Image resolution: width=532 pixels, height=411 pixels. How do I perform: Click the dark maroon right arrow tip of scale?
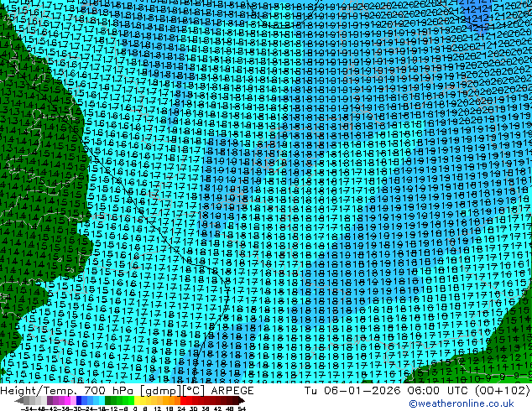(242, 401)
